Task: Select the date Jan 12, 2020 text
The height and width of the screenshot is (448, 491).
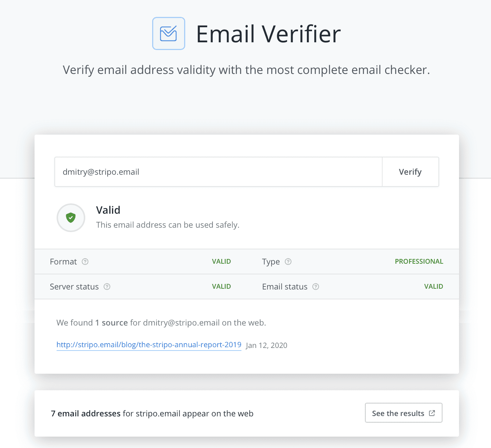Action: (x=266, y=345)
